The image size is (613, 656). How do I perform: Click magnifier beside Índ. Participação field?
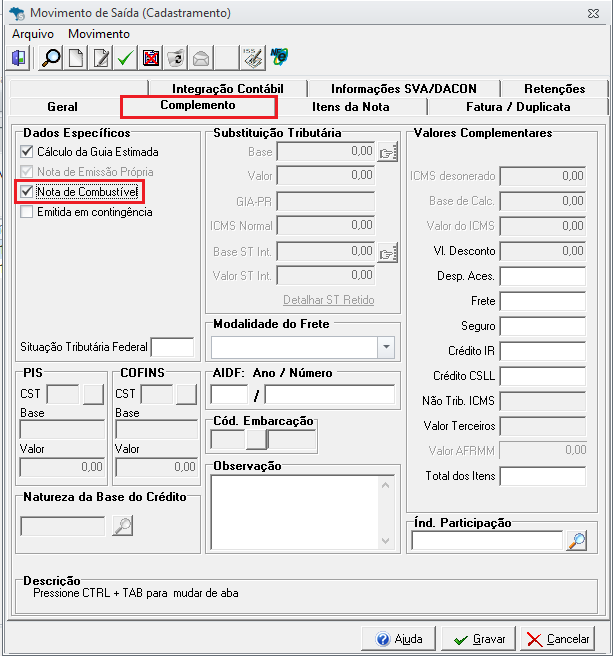[x=577, y=541]
